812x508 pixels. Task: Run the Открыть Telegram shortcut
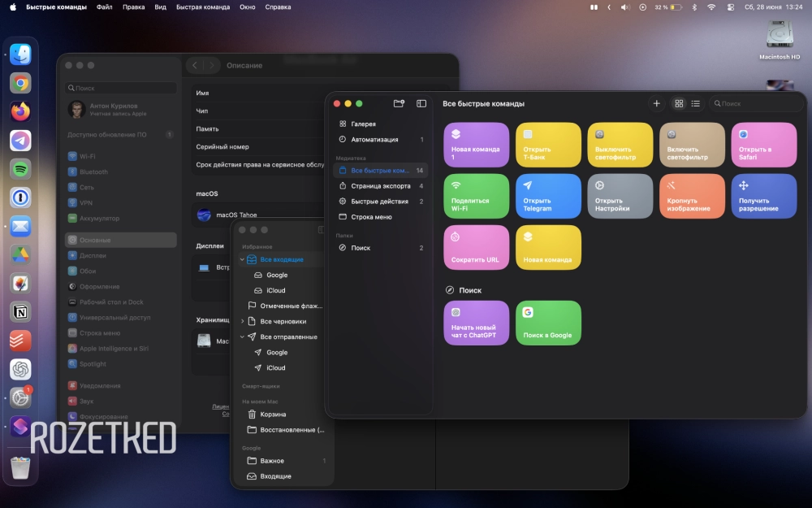click(548, 196)
